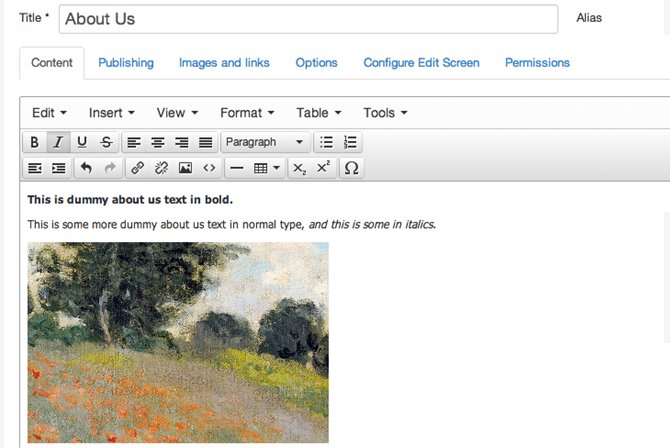This screenshot has width=670, height=448.
Task: Open the Permissions tab
Action: click(x=538, y=63)
